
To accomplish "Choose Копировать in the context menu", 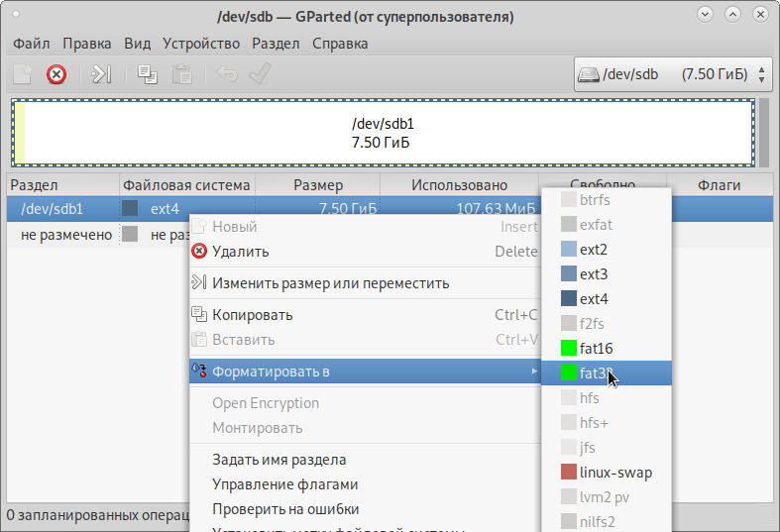I will tap(365, 315).
